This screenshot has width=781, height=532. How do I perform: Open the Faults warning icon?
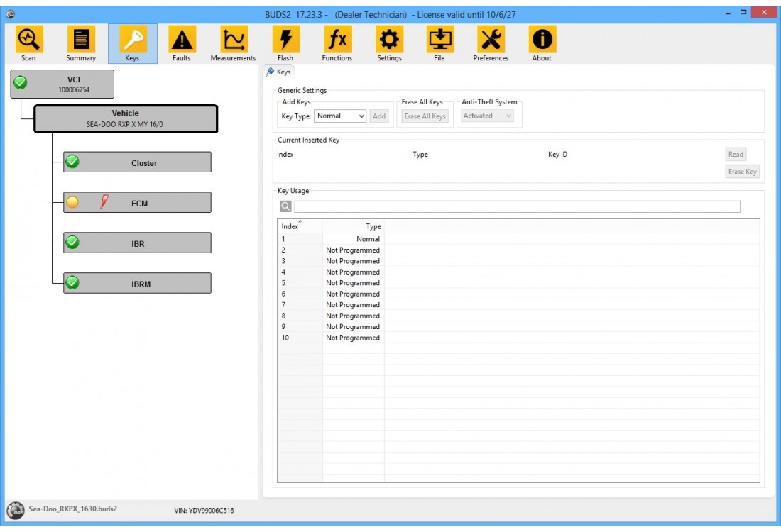182,43
